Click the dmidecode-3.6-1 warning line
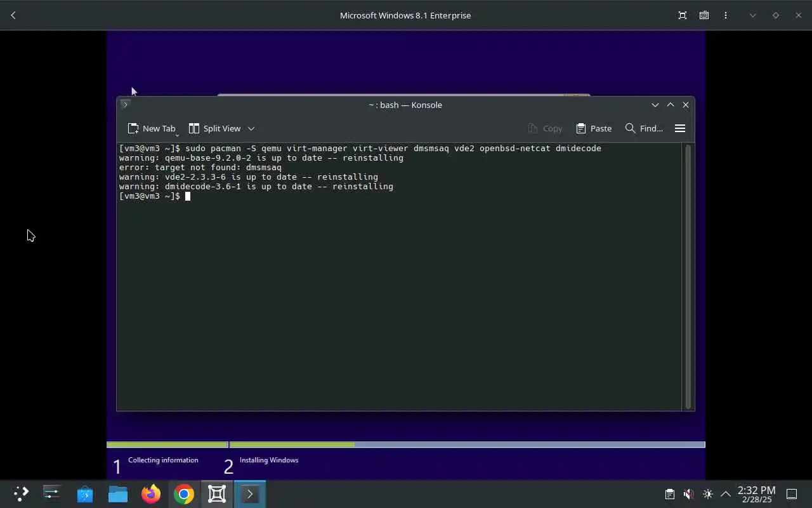This screenshot has height=508, width=812. pyautogui.click(x=256, y=186)
